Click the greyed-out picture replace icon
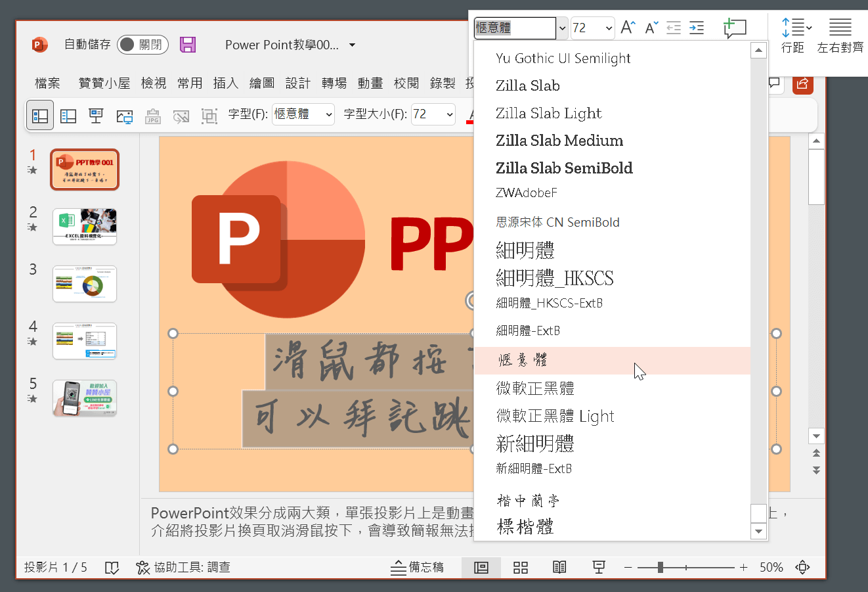The height and width of the screenshot is (592, 868). pyautogui.click(x=181, y=116)
